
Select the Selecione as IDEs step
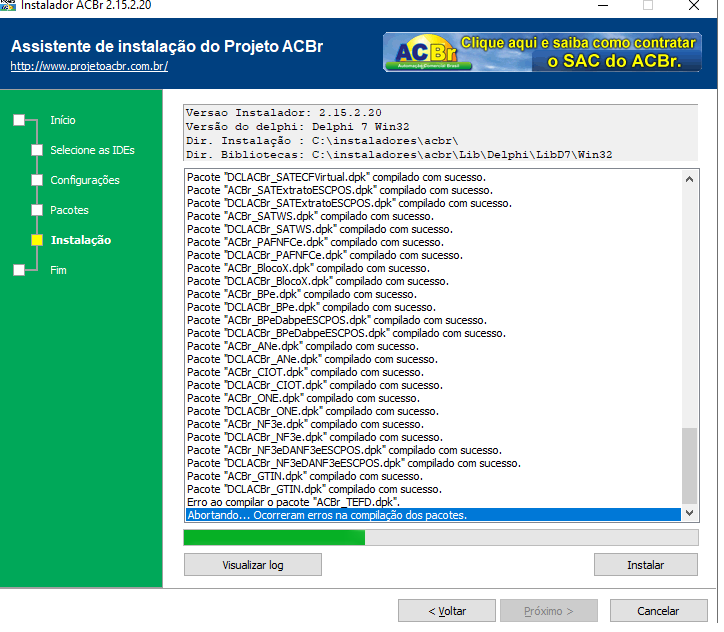tap(92, 150)
